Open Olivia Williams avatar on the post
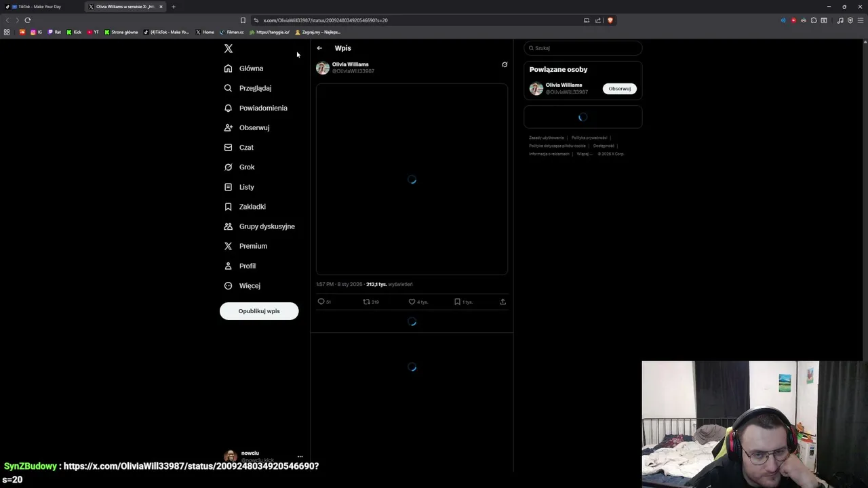The width and height of the screenshot is (868, 488). (323, 68)
